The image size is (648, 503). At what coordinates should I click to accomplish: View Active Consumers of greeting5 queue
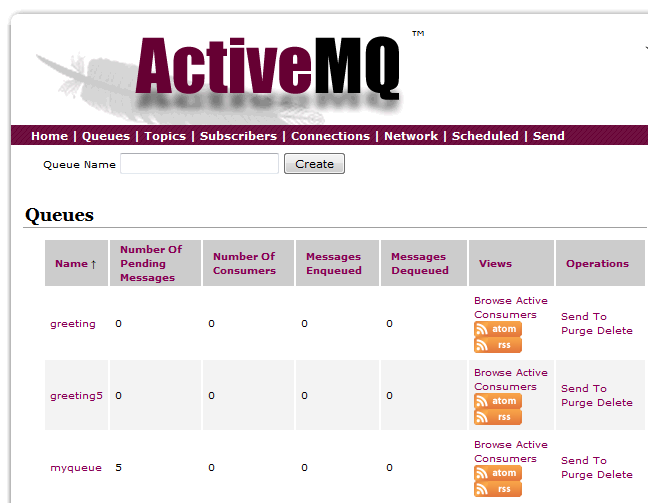pyautogui.click(x=511, y=379)
